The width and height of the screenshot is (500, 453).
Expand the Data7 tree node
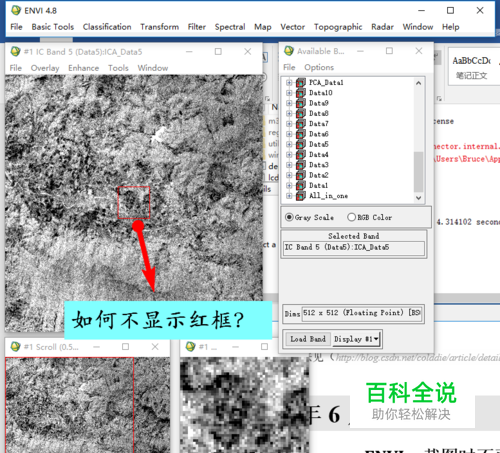tap(289, 124)
